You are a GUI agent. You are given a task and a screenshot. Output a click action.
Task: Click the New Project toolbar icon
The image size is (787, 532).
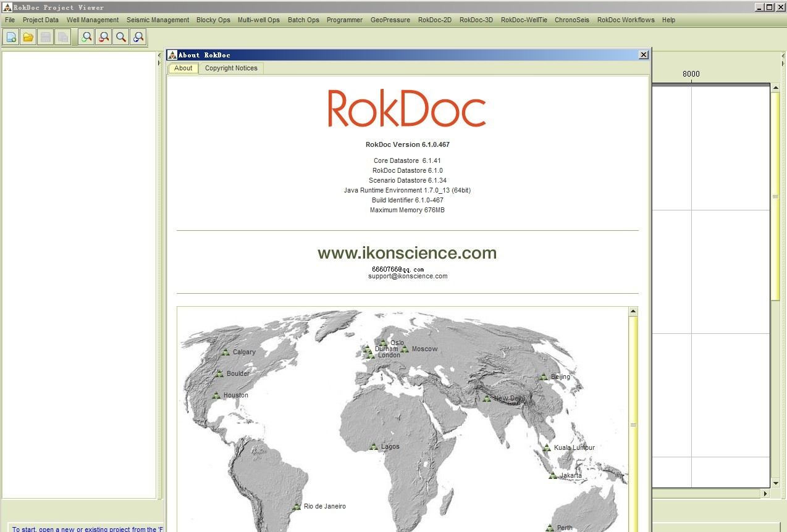(11, 37)
